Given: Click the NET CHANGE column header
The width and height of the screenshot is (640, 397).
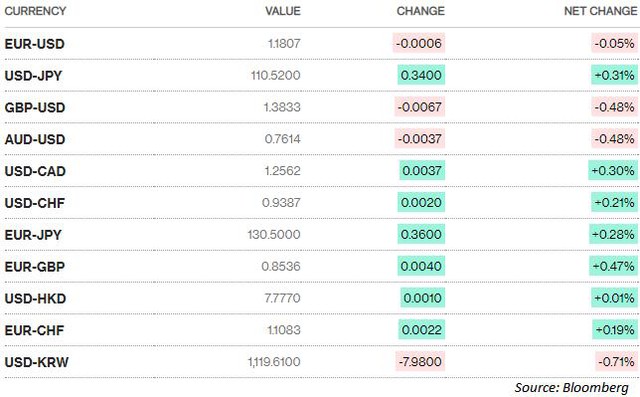Looking at the screenshot, I should click(600, 11).
